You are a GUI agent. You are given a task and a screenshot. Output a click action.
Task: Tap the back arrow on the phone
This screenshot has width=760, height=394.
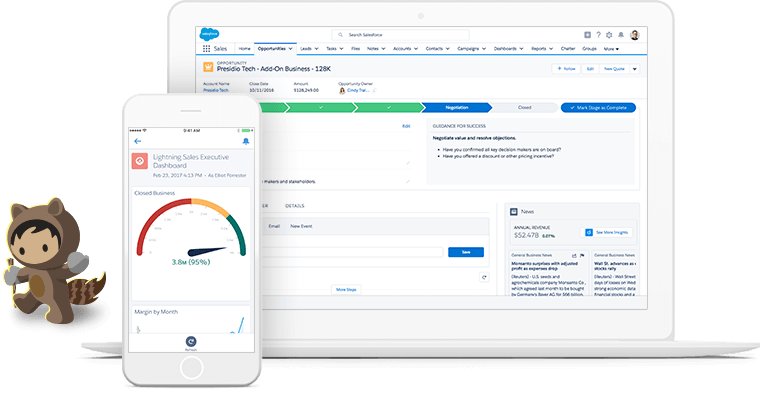tap(138, 141)
